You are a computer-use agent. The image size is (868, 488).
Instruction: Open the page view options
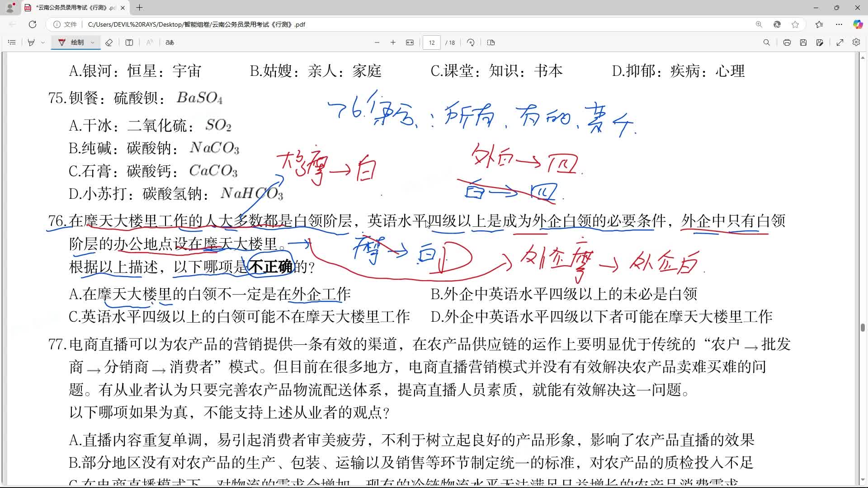[x=491, y=42]
